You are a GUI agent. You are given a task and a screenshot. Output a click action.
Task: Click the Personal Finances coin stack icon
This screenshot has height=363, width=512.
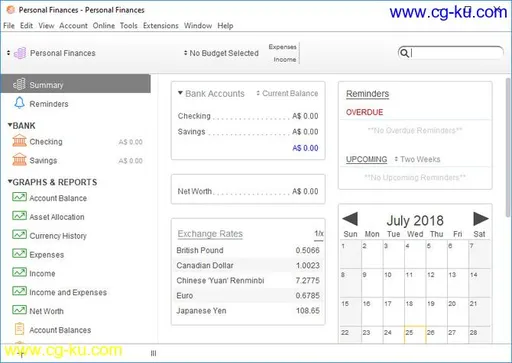[x=20, y=53]
